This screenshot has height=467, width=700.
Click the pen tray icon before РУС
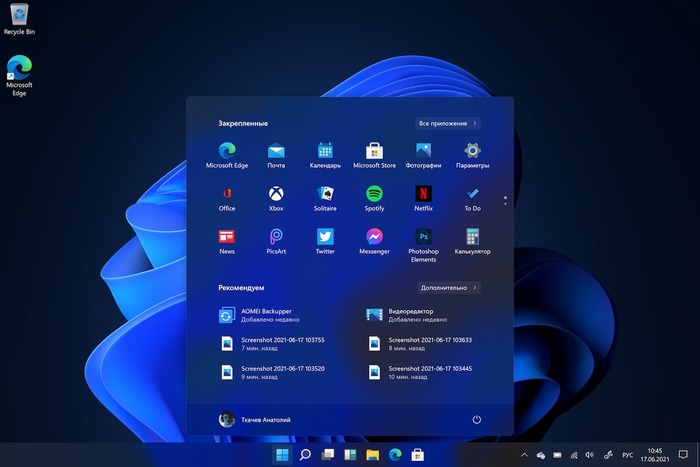pos(608,455)
